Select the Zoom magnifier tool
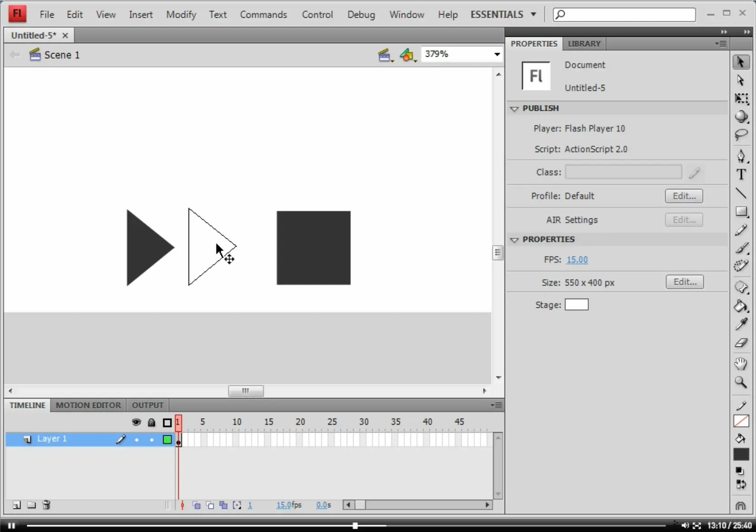This screenshot has height=532, width=756. (x=741, y=383)
